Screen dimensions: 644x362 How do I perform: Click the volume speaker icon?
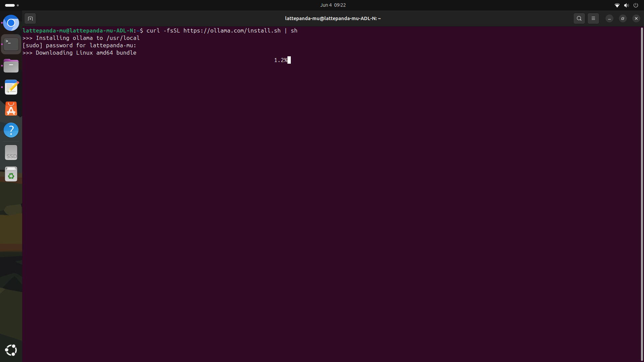coord(626,5)
